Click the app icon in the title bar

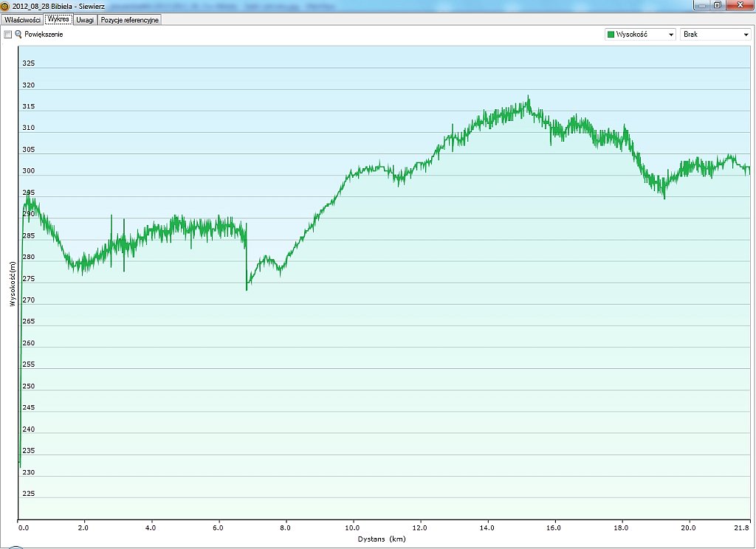click(6, 6)
